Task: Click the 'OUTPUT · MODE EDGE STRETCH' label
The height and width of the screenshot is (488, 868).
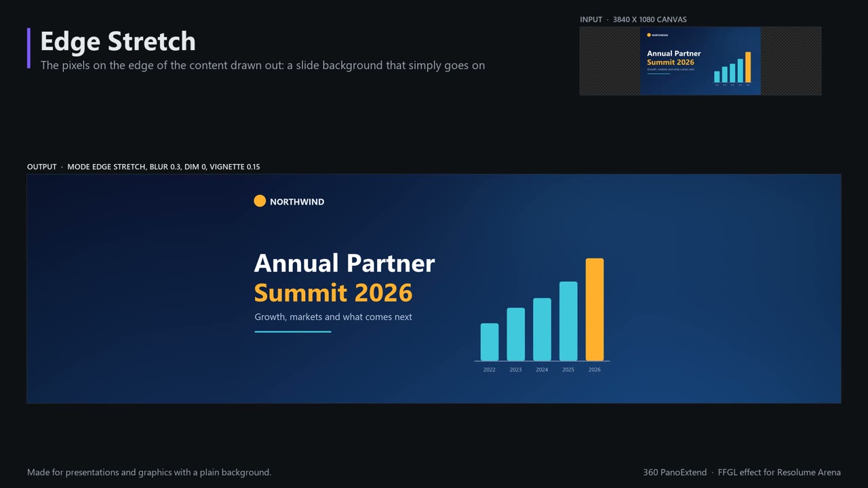Action: tap(143, 167)
